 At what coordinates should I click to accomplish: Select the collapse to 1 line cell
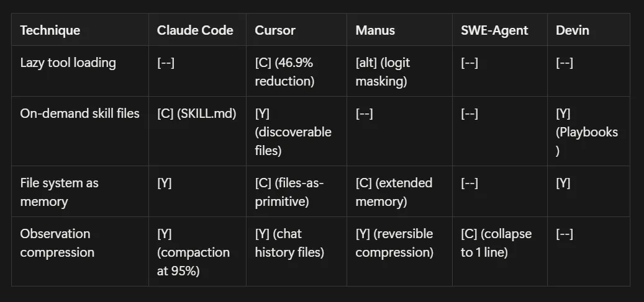(x=496, y=243)
